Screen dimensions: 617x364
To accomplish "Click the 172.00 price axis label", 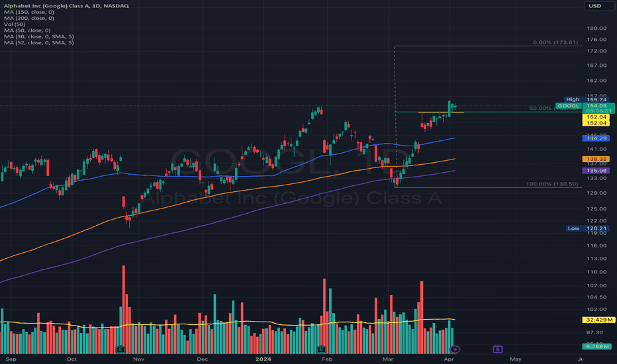I will [x=596, y=51].
